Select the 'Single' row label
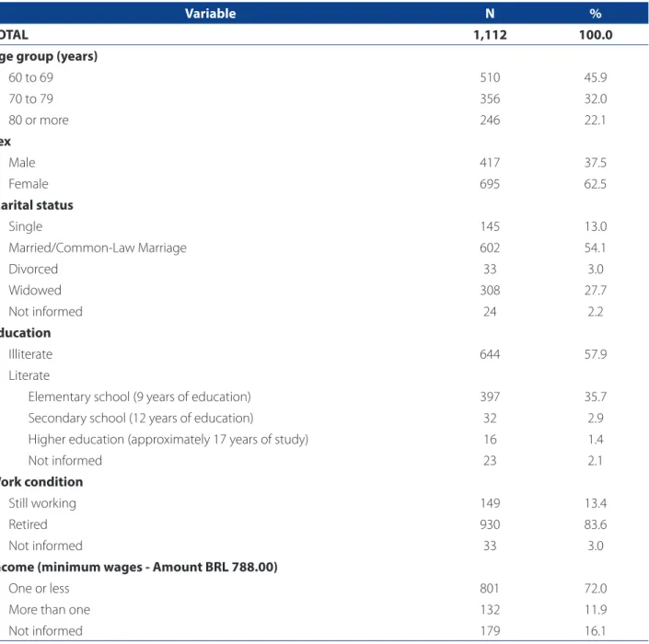This screenshot has width=649, height=644. 25,226
